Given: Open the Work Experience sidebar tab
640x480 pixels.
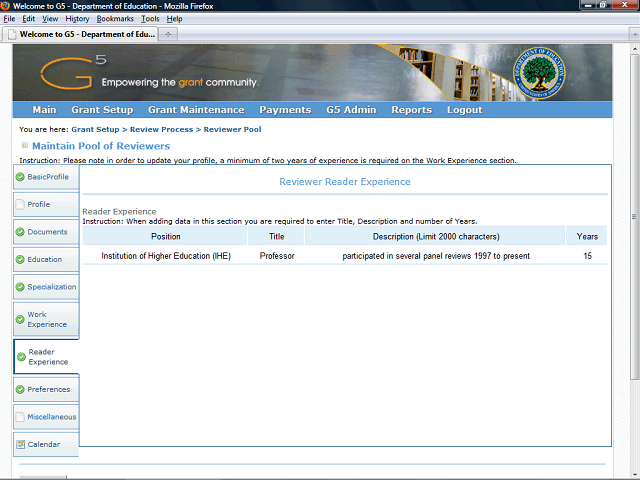Looking at the screenshot, I should tap(47, 320).
